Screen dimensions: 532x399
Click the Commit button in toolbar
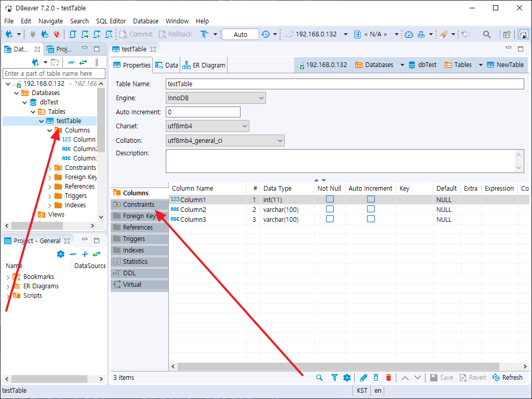[136, 34]
